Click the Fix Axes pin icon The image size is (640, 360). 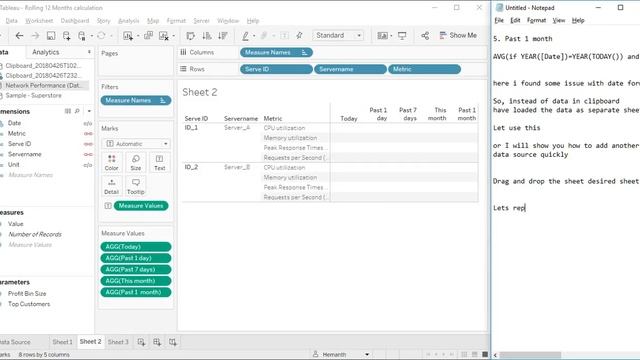tap(299, 36)
